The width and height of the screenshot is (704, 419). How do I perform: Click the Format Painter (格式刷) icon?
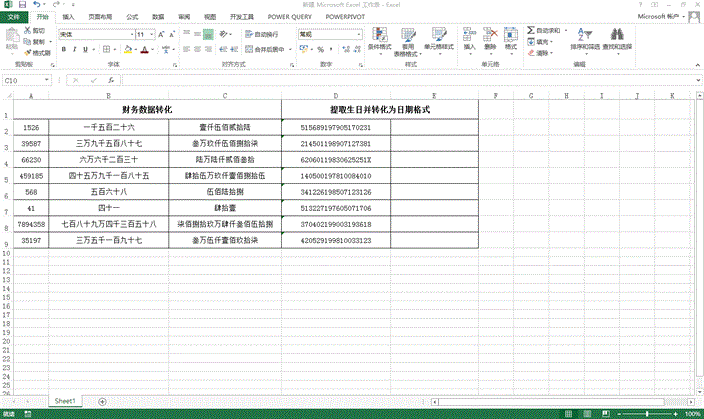click(38, 53)
